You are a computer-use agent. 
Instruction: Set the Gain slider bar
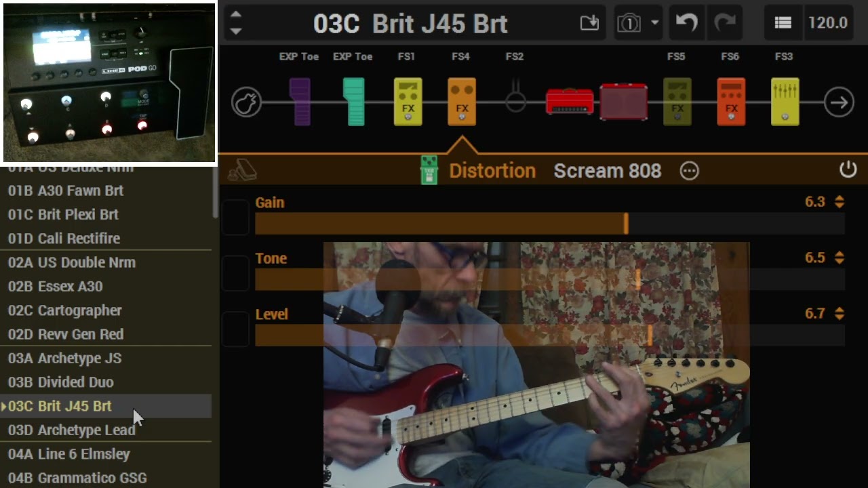tap(550, 224)
